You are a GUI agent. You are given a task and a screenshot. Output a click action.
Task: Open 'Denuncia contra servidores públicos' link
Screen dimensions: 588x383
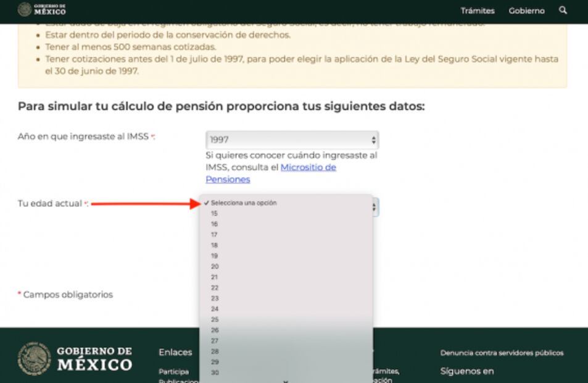(x=502, y=353)
